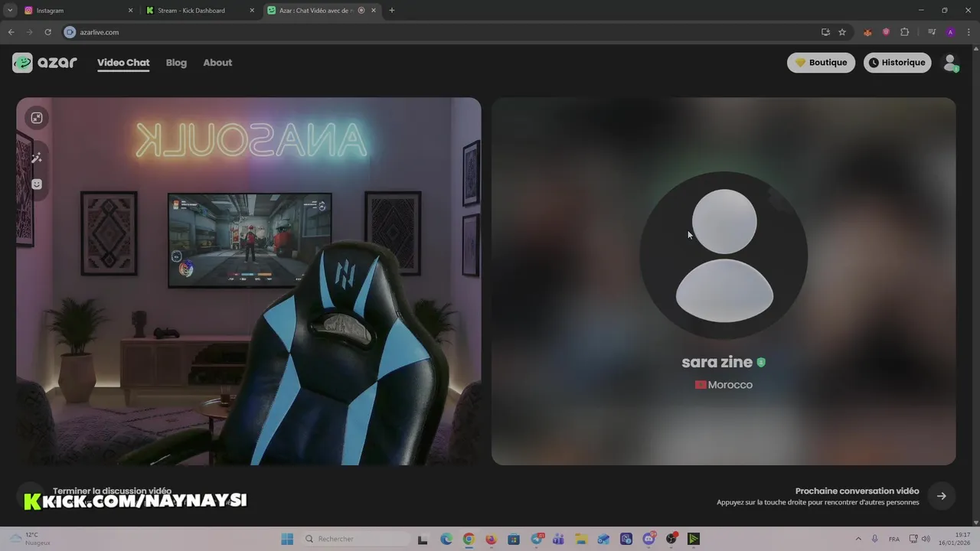Open the Windows Start menu

287,539
